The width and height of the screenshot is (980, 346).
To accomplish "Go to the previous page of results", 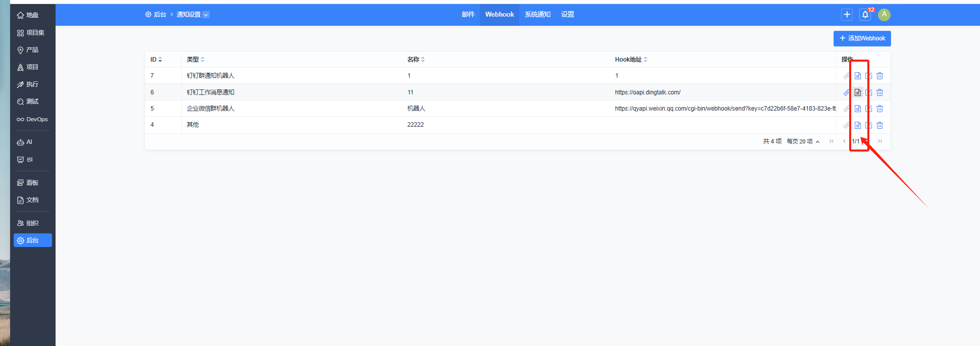I will tap(844, 141).
